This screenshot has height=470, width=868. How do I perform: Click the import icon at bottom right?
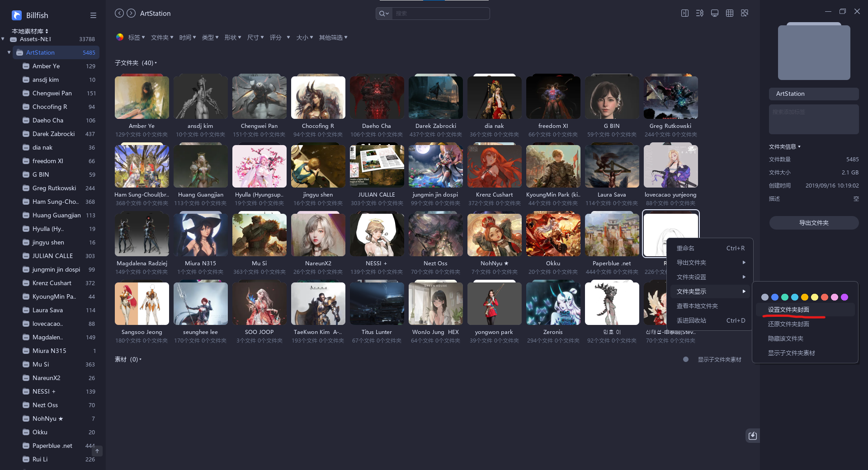point(753,436)
